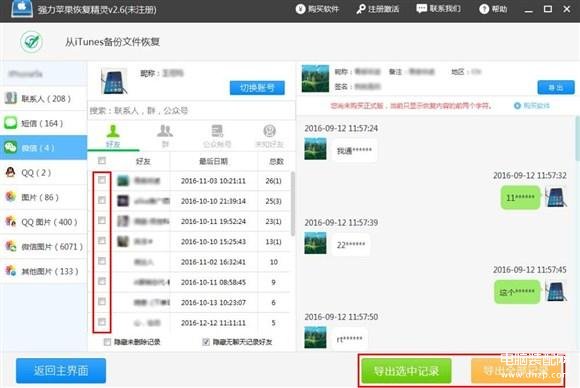The height and width of the screenshot is (388, 580).
Task: Click the account avatar beside 昵称
Action: 114,81
